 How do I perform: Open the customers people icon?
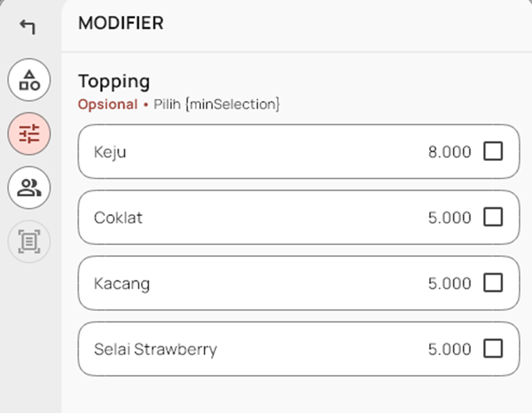pyautogui.click(x=29, y=187)
